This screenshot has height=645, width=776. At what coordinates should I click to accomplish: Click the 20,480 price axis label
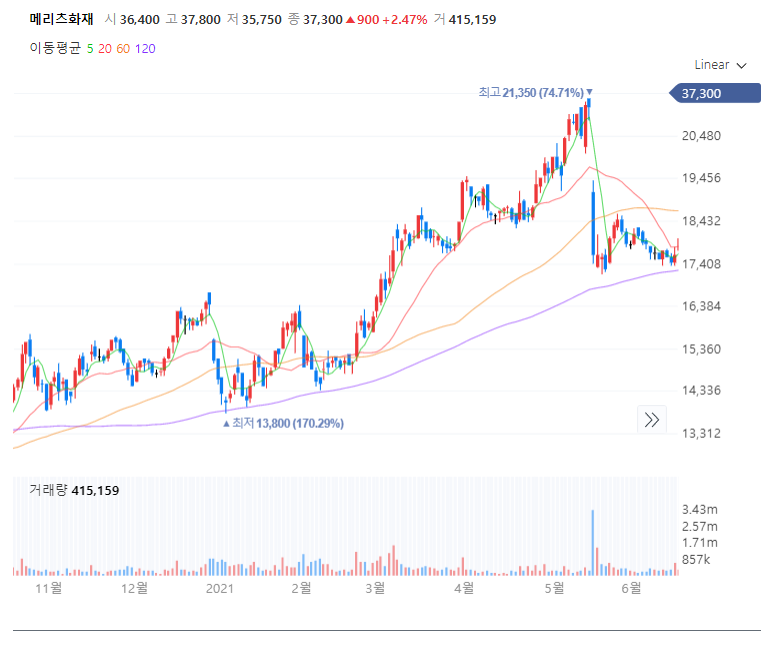(x=701, y=136)
